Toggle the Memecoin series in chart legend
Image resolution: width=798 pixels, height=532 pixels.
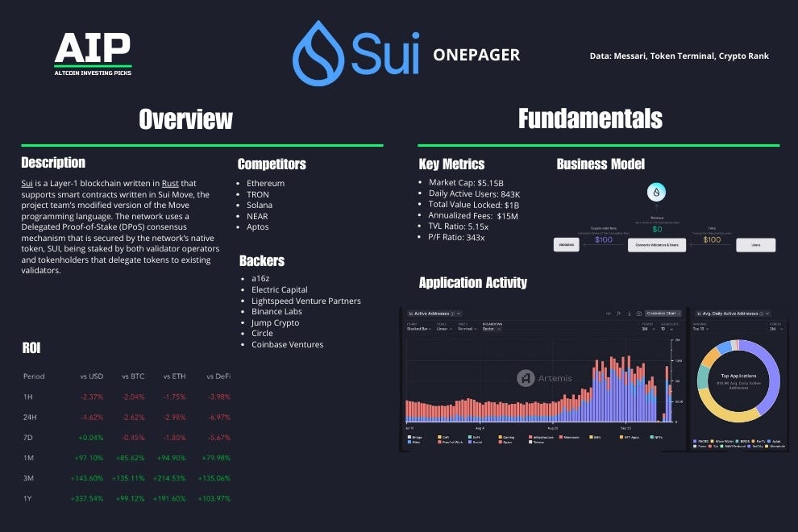click(x=569, y=438)
